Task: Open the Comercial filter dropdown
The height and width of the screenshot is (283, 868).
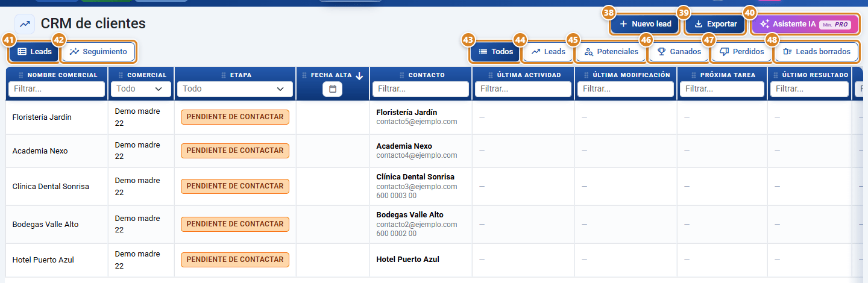Action: point(140,89)
